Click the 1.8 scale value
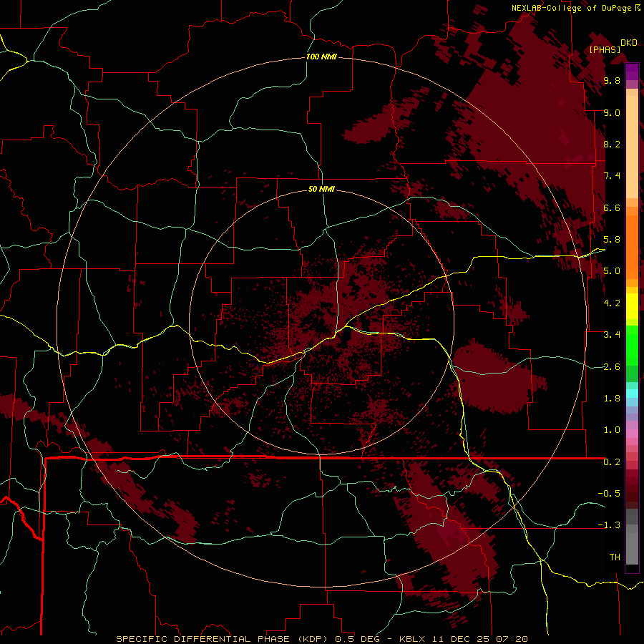The height and width of the screenshot is (644, 644). pyautogui.click(x=612, y=399)
